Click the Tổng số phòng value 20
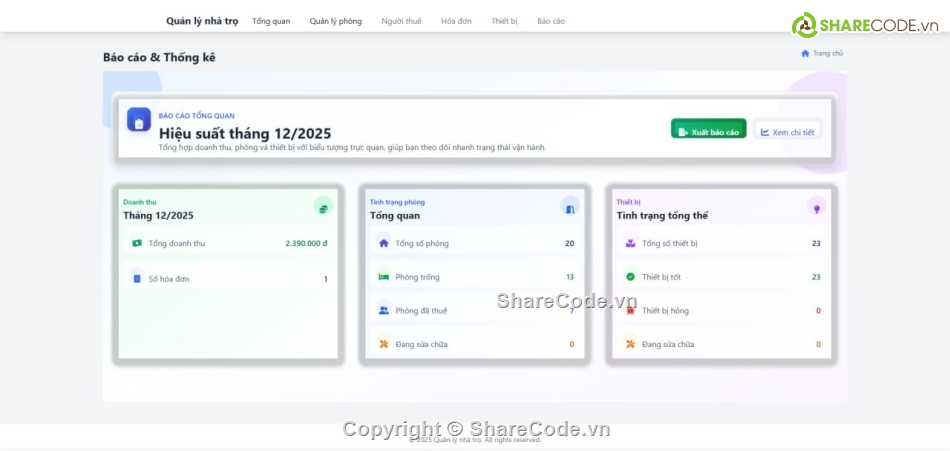The height and width of the screenshot is (451, 950). 570,243
